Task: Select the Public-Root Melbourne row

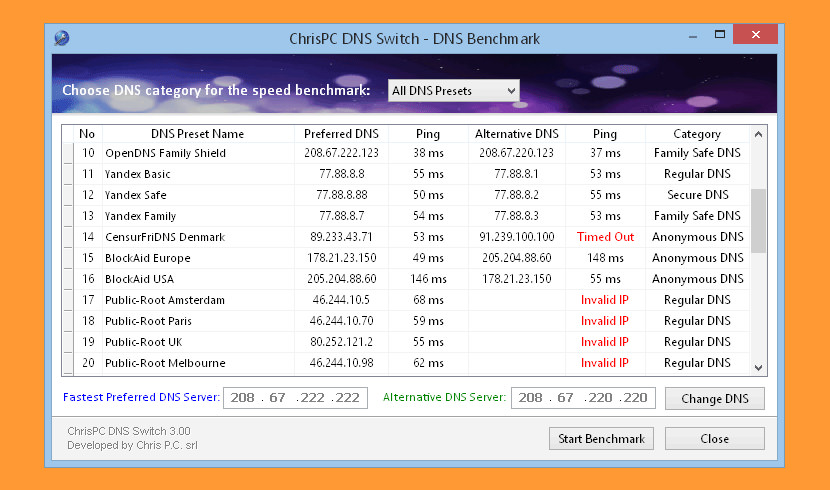Action: tap(407, 363)
